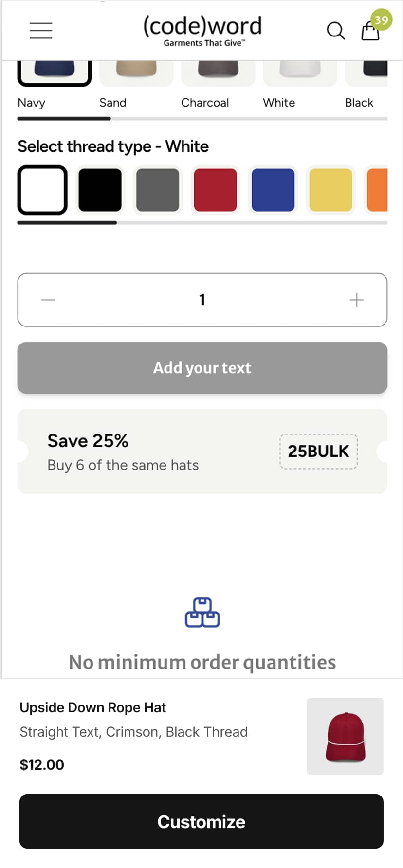This screenshot has height=868, width=403.
Task: Decrease the quantity with the minus button
Action: [x=48, y=300]
